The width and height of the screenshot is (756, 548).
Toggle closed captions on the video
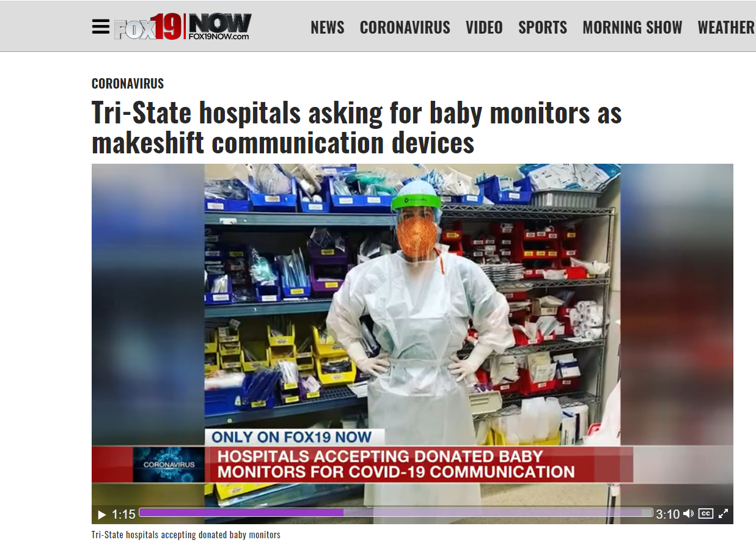pos(706,514)
